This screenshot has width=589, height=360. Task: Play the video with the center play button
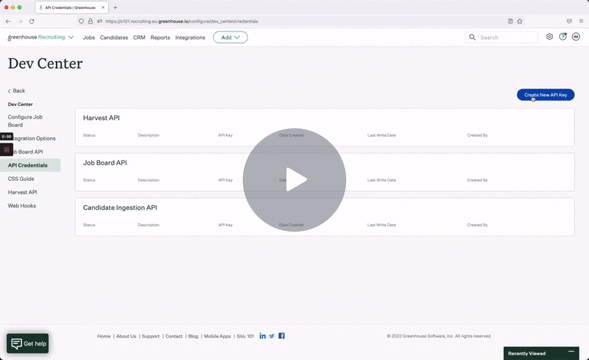tap(294, 180)
